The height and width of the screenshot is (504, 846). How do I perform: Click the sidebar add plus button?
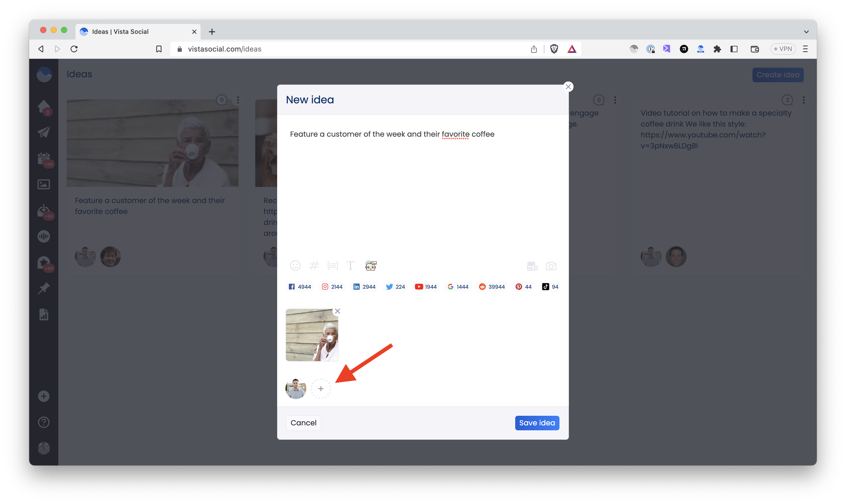pyautogui.click(x=43, y=396)
